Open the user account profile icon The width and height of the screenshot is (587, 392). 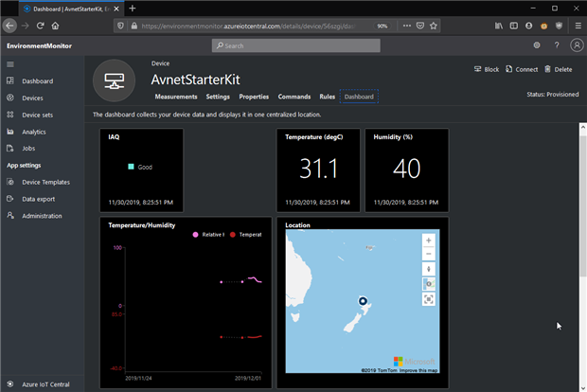coord(575,45)
